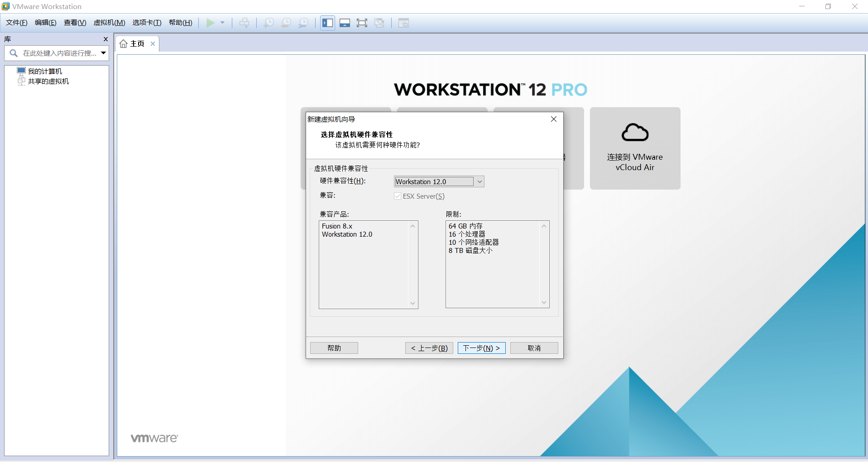This screenshot has width=868, height=462.
Task: Click the Unity mode toolbar icon
Action: pyautogui.click(x=379, y=23)
